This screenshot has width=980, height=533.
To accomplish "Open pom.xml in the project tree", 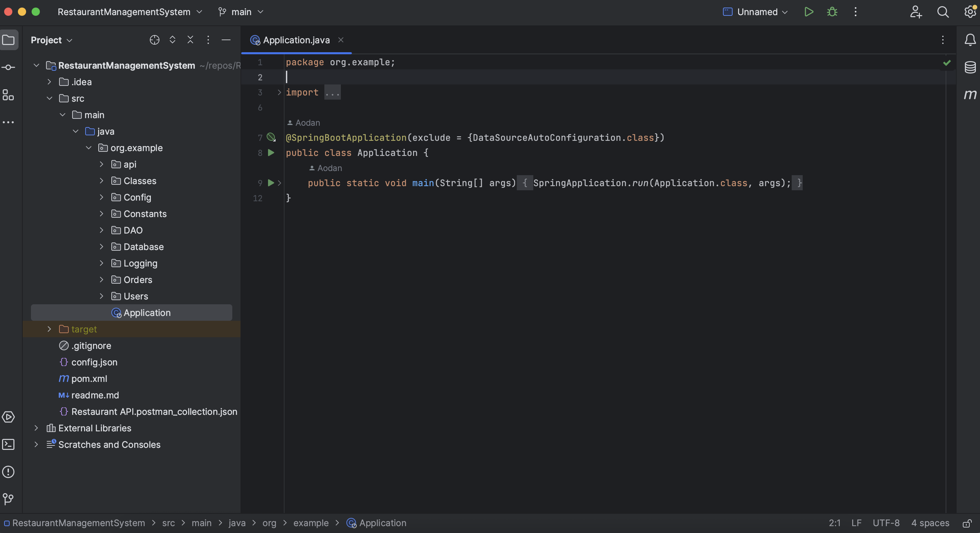I will 89,379.
